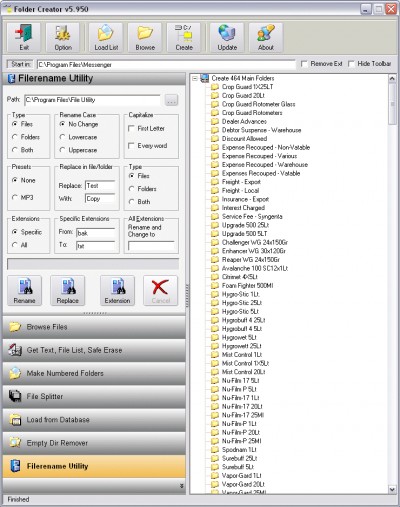This screenshot has width=400, height=507.
Task: Click the Path input field
Action: [x=92, y=100]
